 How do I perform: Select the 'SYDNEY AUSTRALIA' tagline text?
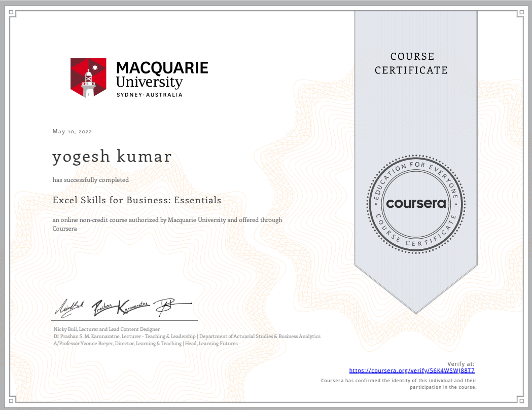point(149,94)
